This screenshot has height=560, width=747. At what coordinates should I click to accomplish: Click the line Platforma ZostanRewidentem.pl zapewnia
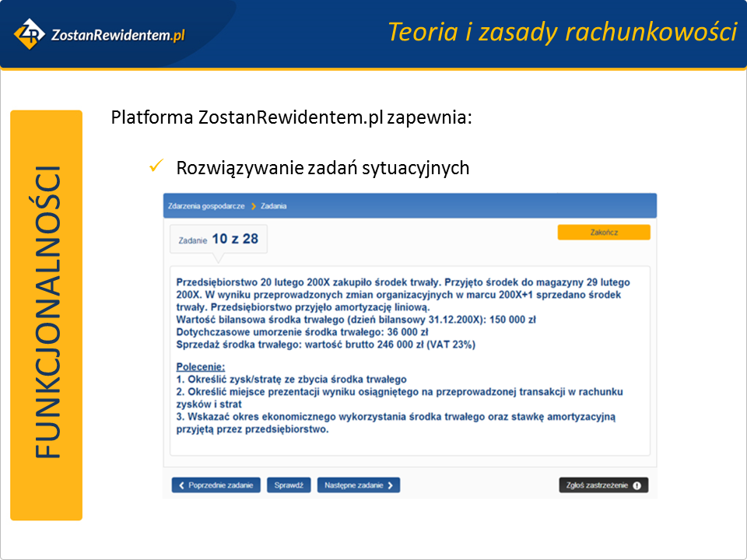pyautogui.click(x=291, y=118)
